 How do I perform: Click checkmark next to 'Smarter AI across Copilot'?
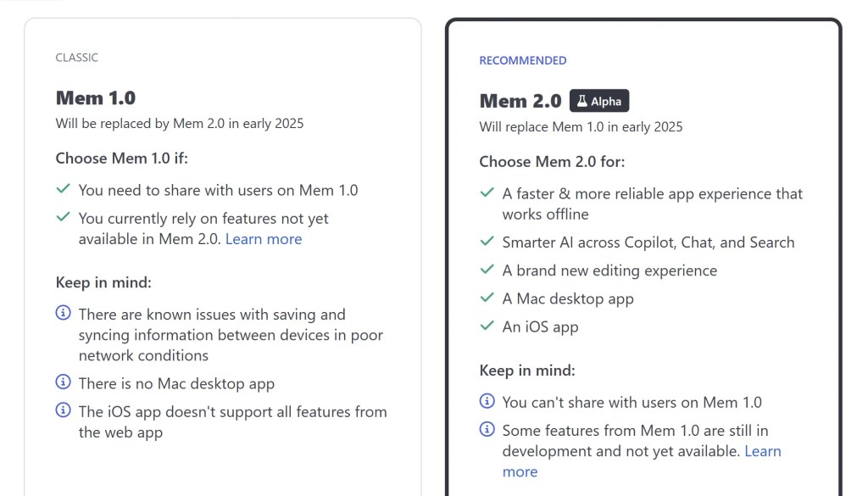pos(487,242)
